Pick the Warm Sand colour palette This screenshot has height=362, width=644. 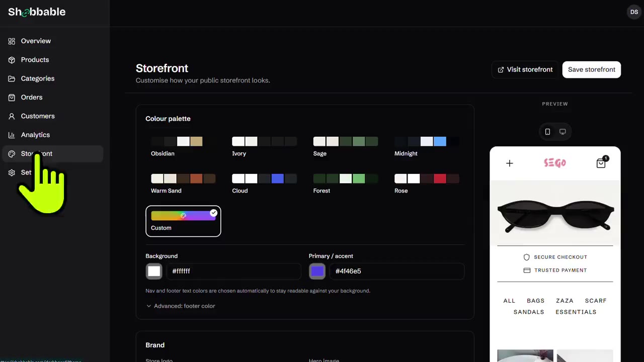click(183, 184)
